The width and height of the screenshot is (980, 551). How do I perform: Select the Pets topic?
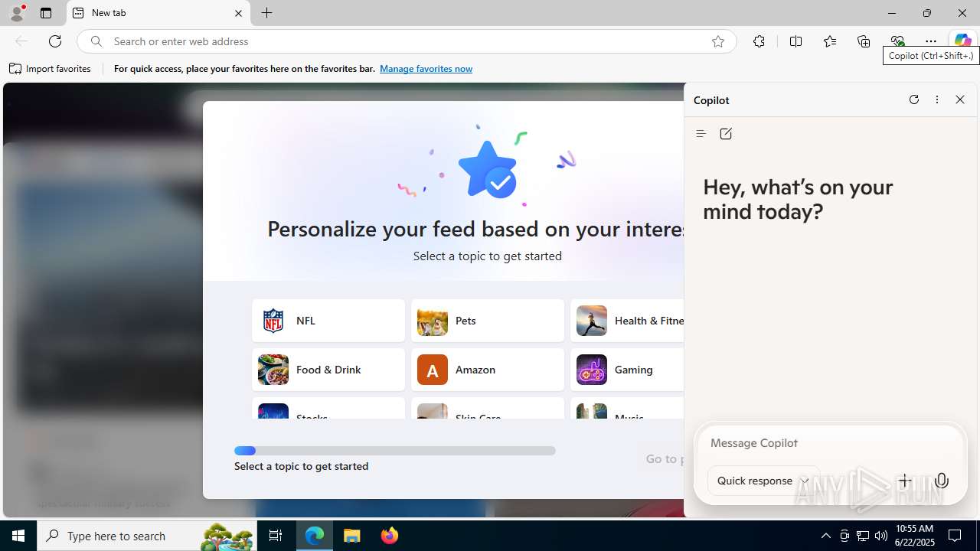pos(488,321)
